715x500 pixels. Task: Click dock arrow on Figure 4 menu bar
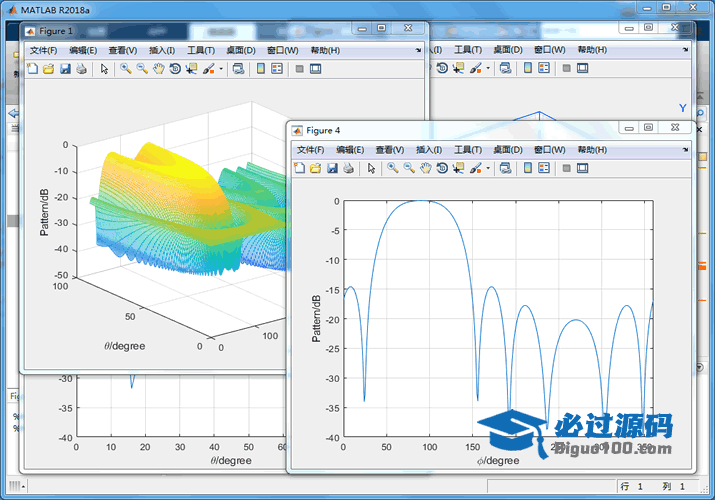(685, 149)
